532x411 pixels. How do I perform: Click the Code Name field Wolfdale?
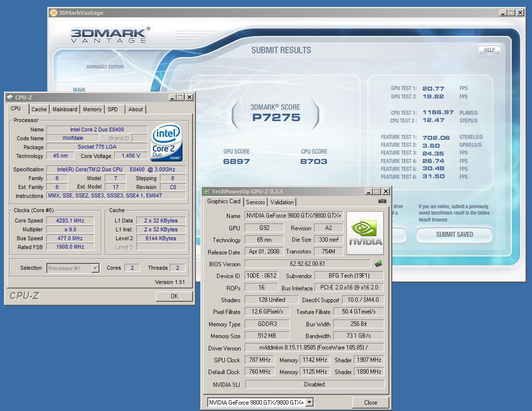[x=73, y=138]
